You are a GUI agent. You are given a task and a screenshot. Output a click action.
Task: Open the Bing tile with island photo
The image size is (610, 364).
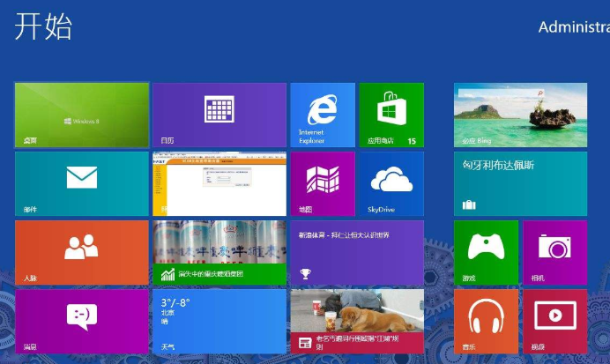pyautogui.click(x=520, y=115)
